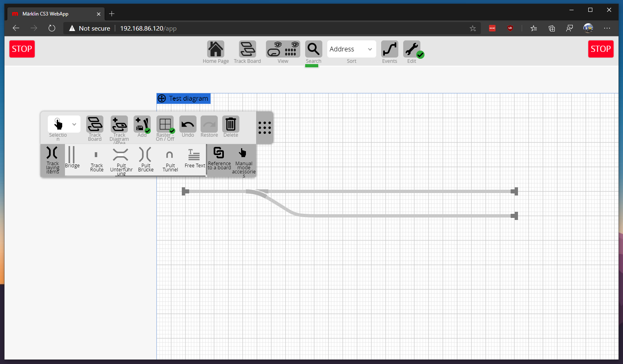This screenshot has height=364, width=623.
Task: Toggle Raster On / Off grid
Action: pos(165,124)
